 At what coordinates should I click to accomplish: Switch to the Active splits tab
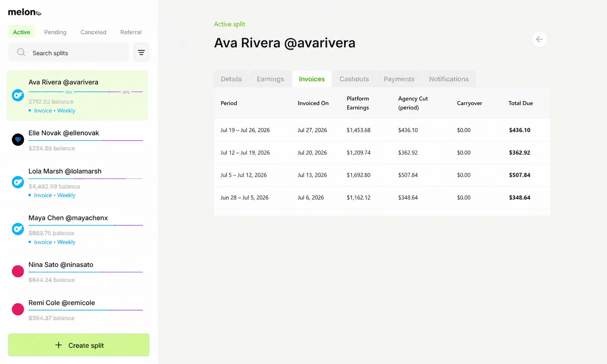tap(22, 32)
